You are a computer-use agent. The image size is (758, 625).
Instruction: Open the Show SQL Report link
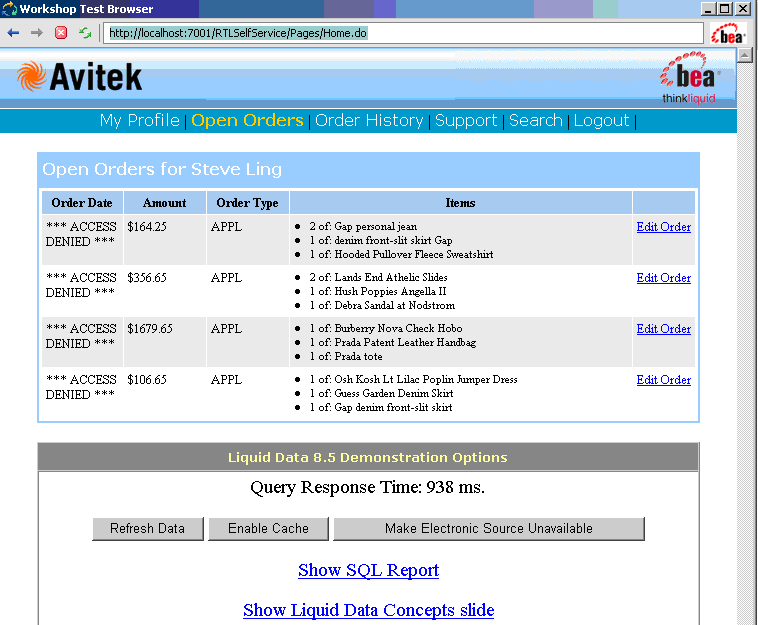(368, 570)
